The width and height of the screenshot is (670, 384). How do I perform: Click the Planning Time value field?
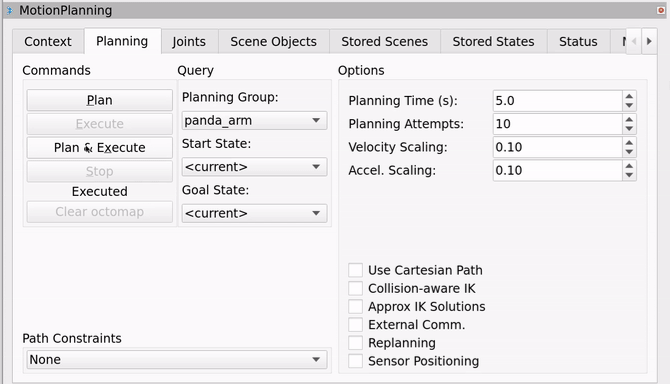tap(558, 101)
